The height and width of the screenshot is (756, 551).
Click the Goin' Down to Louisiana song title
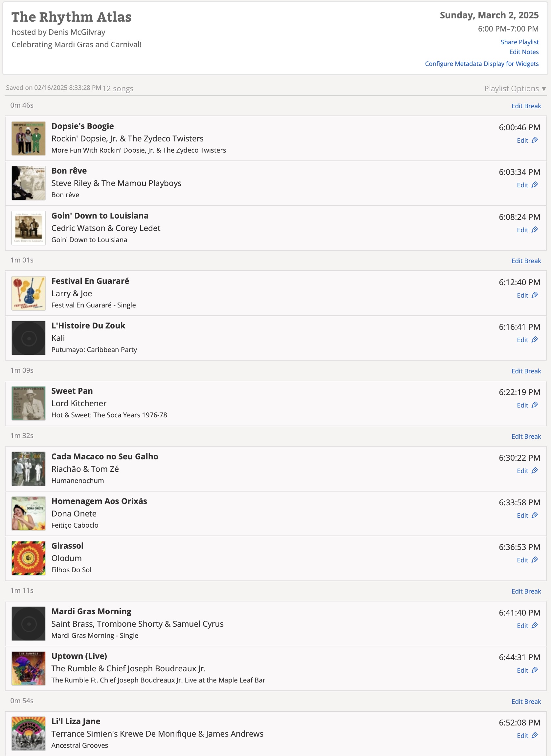coord(100,216)
